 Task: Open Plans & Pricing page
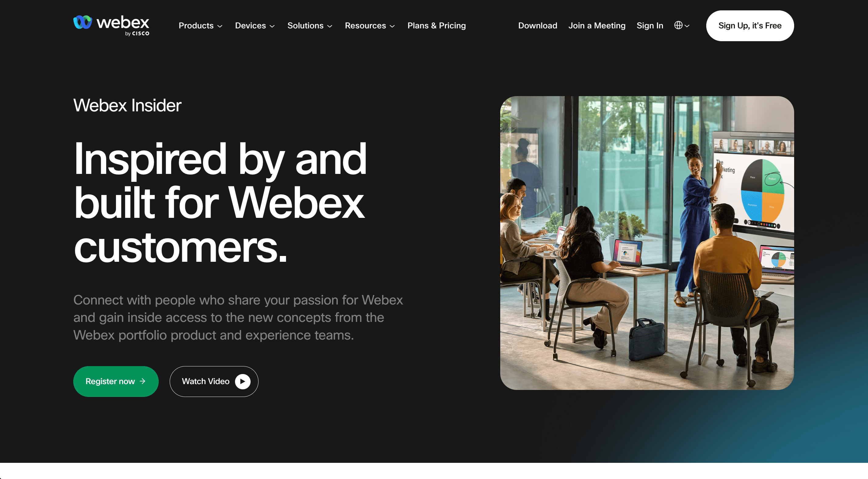[436, 26]
